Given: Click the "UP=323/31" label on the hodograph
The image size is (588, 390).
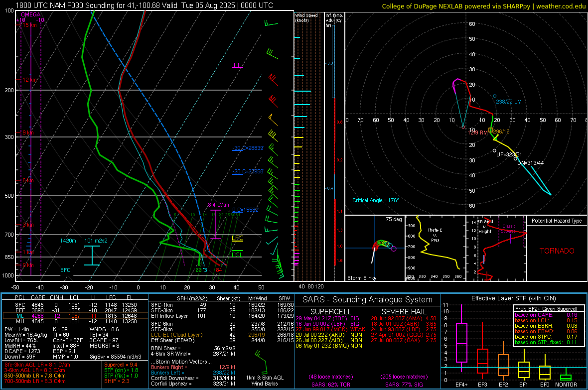Looking at the screenshot, I should [509, 154].
